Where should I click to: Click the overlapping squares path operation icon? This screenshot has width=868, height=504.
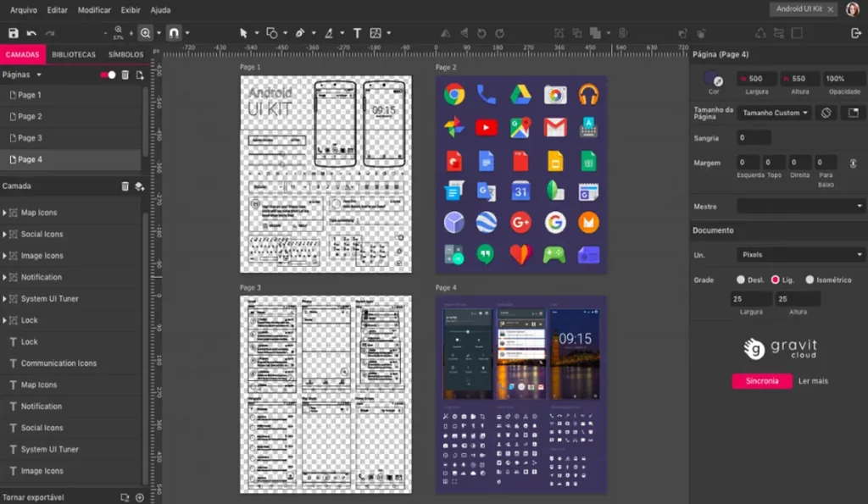[x=595, y=33]
